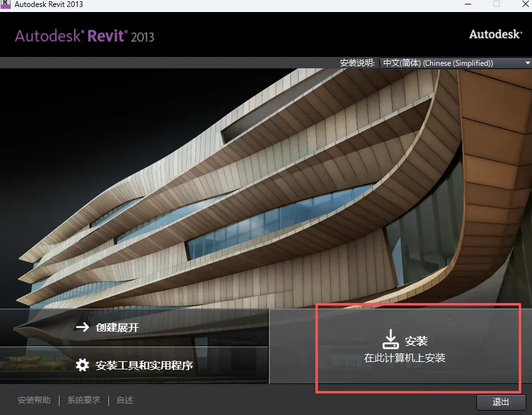Minimize the Autodesk Revit 2013 window
The height and width of the screenshot is (415, 532).
point(468,4)
